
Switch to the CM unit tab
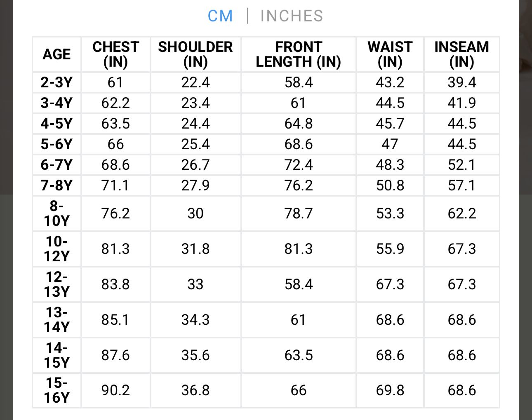[x=220, y=16]
